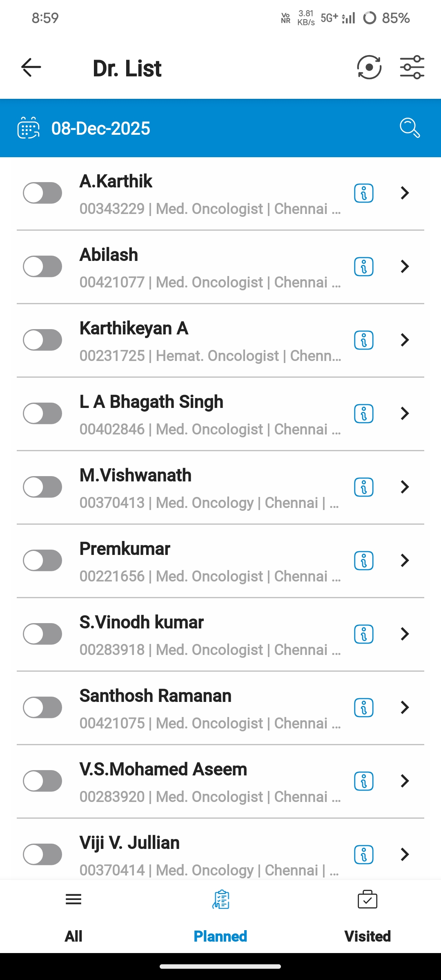Screen dimensions: 441x980
Task: Switch to the Visited tab
Action: (367, 917)
